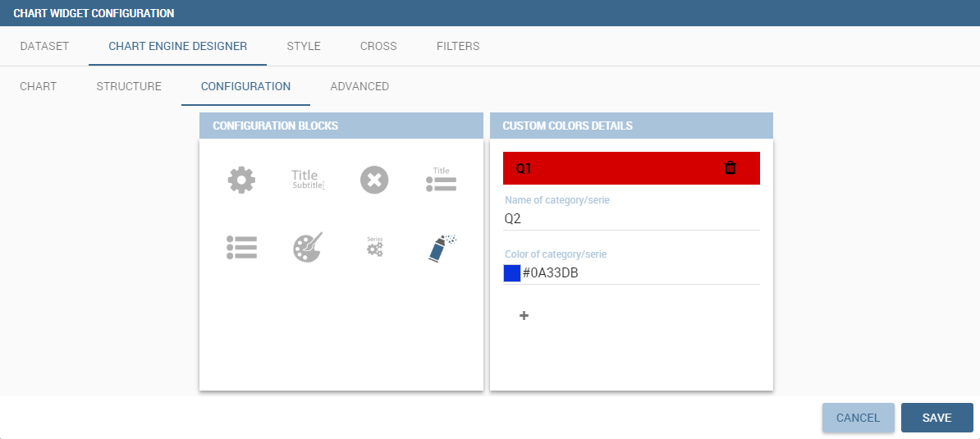Select the spray can custom colors block
The image size is (980, 439).
click(442, 248)
